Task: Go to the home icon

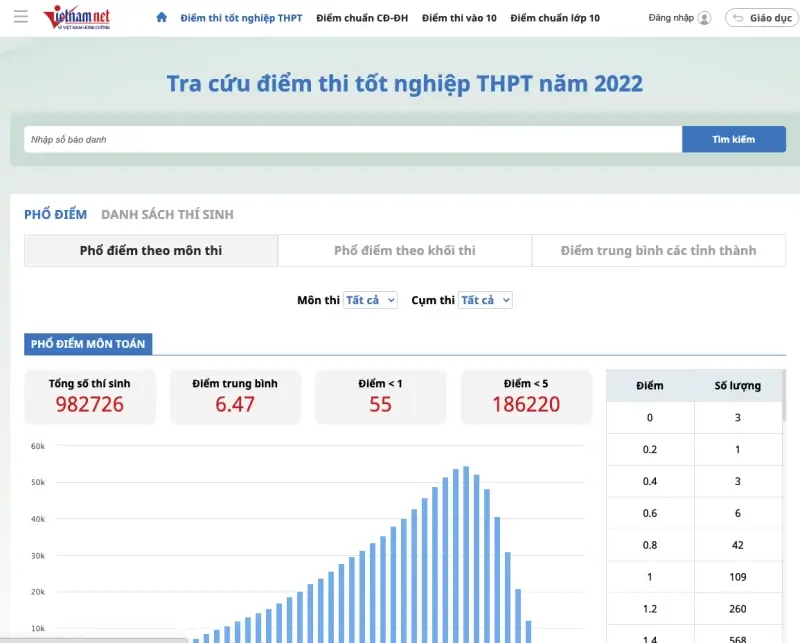Action: [x=162, y=18]
